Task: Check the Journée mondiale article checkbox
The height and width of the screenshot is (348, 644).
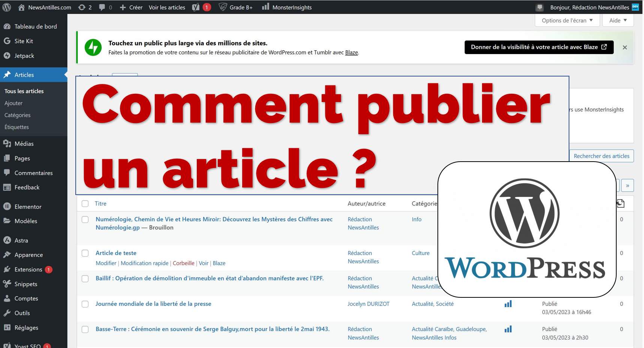Action: click(x=85, y=304)
